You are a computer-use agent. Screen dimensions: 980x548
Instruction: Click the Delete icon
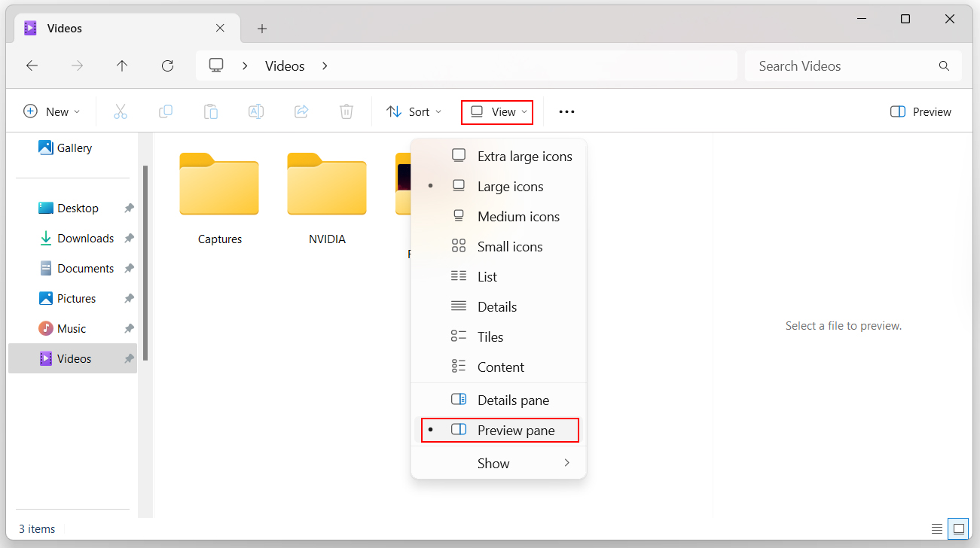346,111
